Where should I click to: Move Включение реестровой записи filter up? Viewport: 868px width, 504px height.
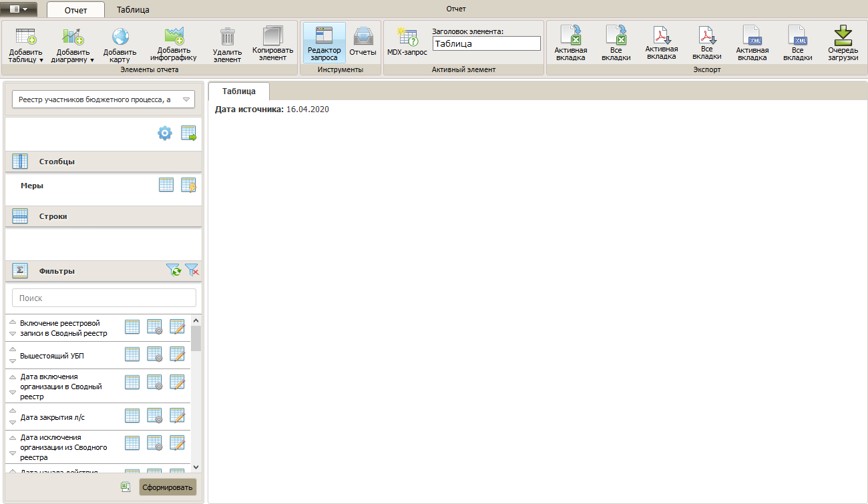[12, 322]
